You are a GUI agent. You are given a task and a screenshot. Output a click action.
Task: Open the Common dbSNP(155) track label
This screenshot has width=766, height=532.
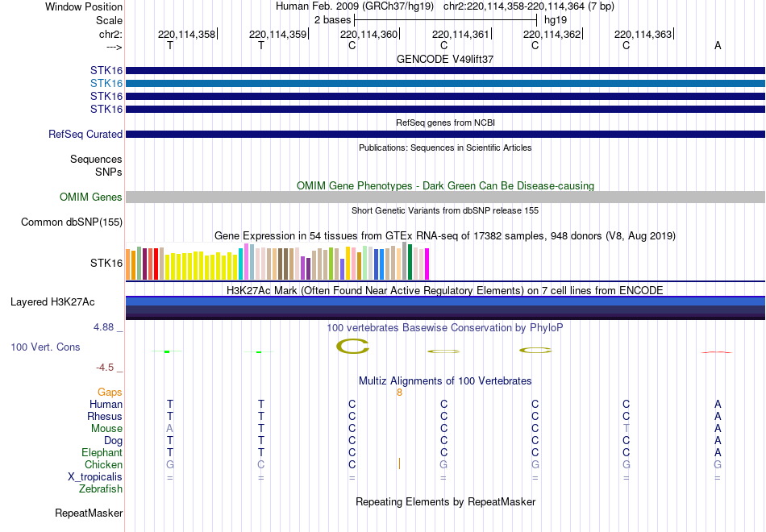pos(71,222)
